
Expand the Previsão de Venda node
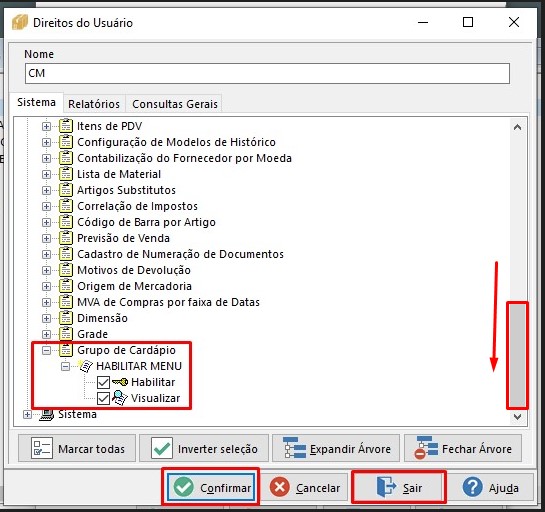coord(46,238)
